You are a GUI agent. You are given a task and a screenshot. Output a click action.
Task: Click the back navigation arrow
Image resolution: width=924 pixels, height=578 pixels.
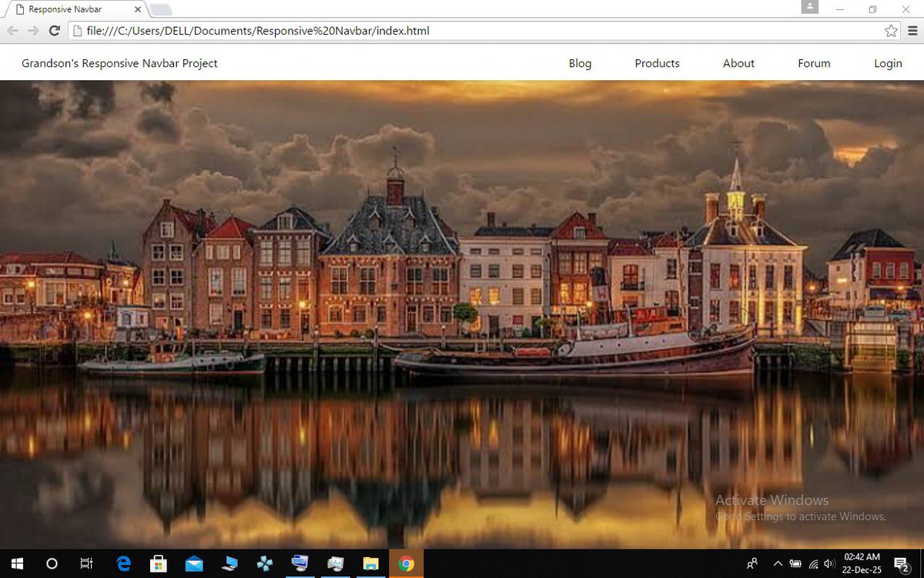click(12, 31)
